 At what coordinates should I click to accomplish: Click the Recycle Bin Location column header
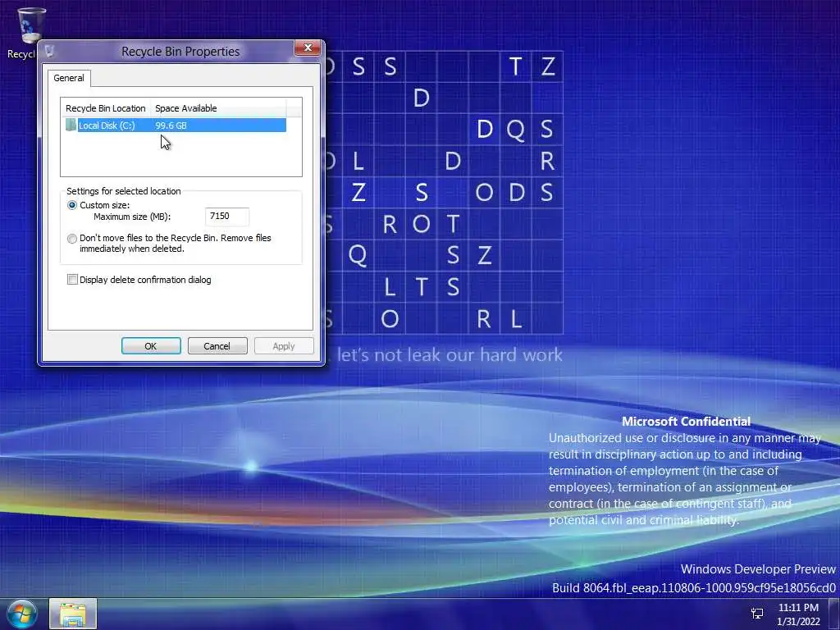tap(106, 108)
